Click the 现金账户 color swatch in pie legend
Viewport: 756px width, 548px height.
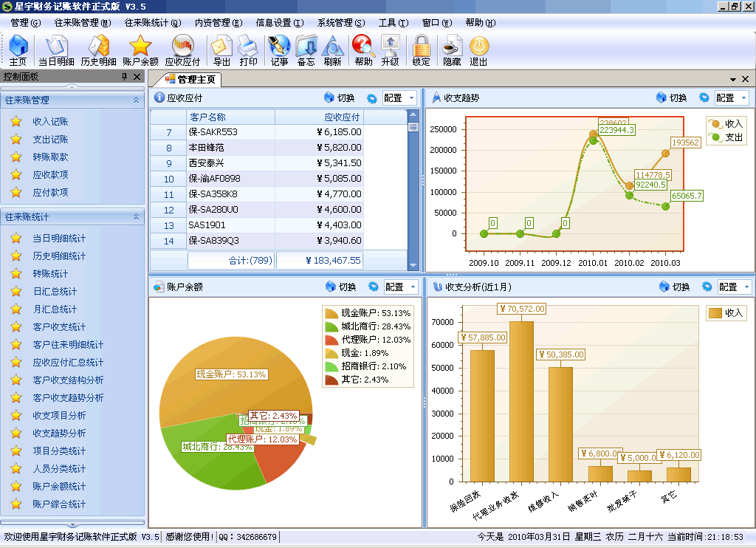(331, 313)
